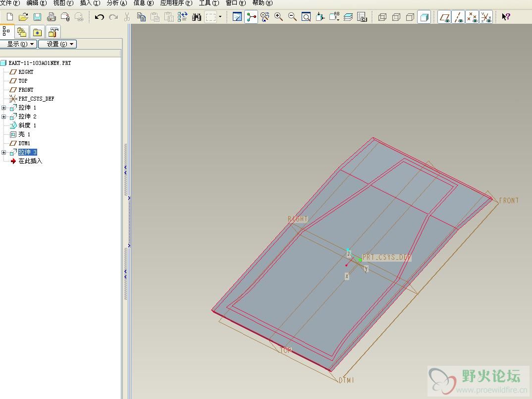Click the DTM1 plane label in viewport
The image size is (532, 399).
(346, 380)
